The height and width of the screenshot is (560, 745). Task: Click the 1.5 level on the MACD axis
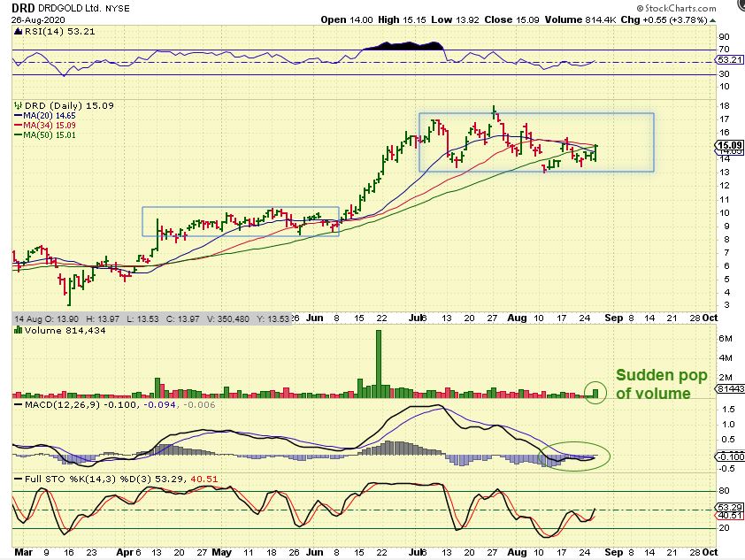[x=728, y=409]
